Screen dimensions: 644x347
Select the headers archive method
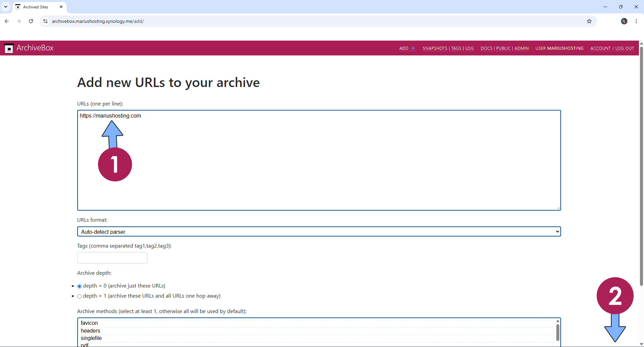pyautogui.click(x=316, y=331)
